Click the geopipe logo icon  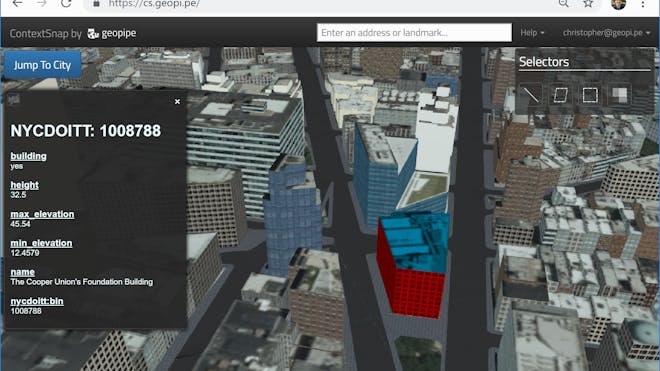pos(93,33)
